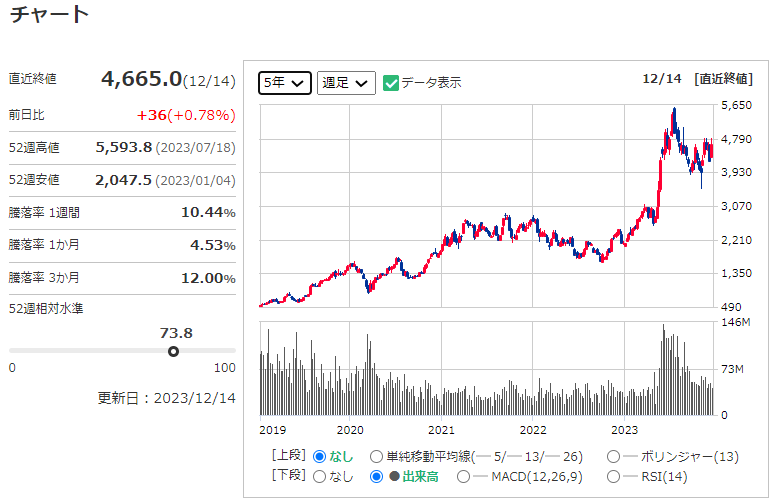Enable ボリンジャー(13) overlay option
779x504 pixels.
click(614, 457)
